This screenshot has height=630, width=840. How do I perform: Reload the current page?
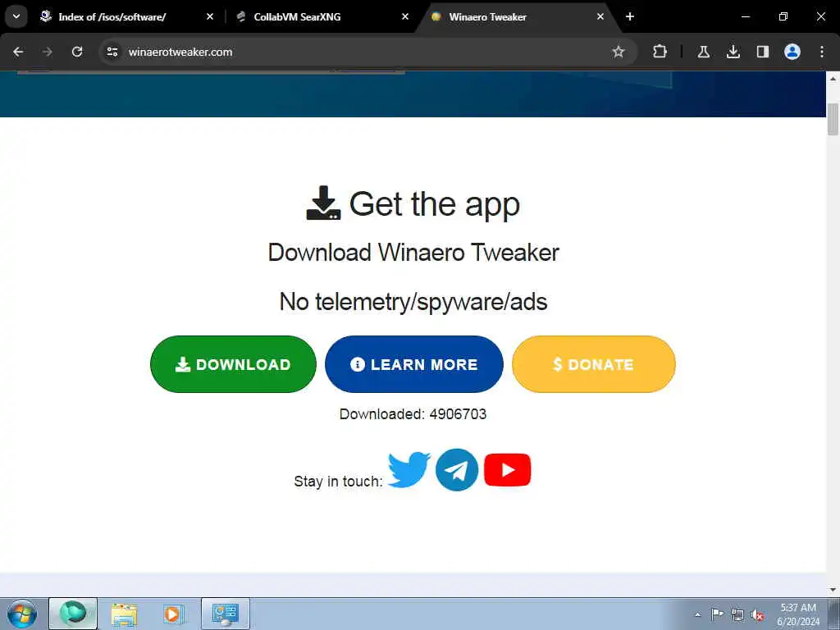click(77, 52)
